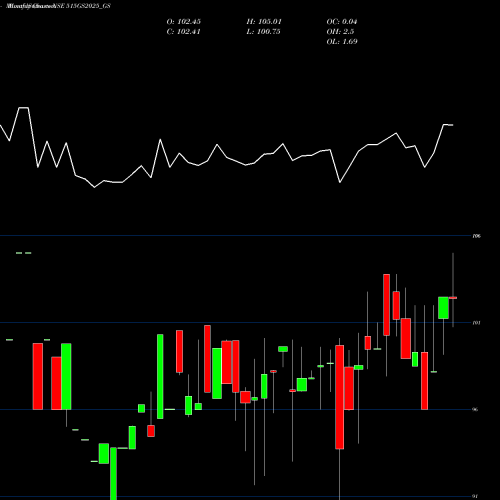Click the 96 price axis label

(475, 409)
